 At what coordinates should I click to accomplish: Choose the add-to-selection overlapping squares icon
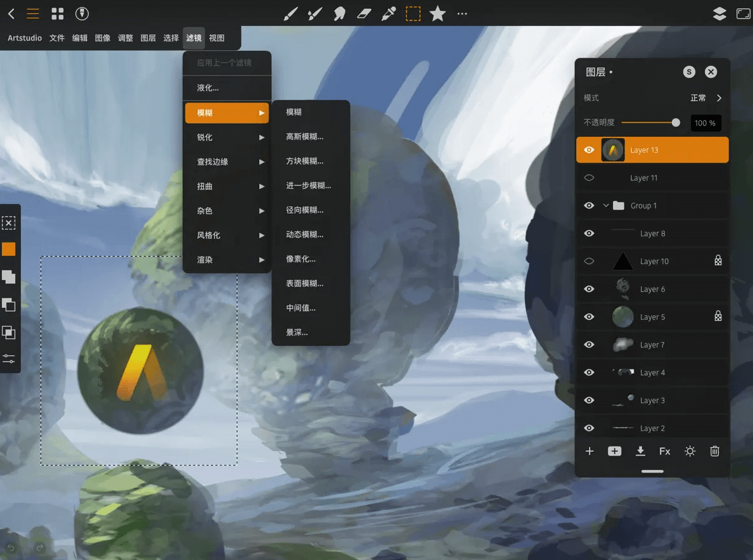[9, 277]
